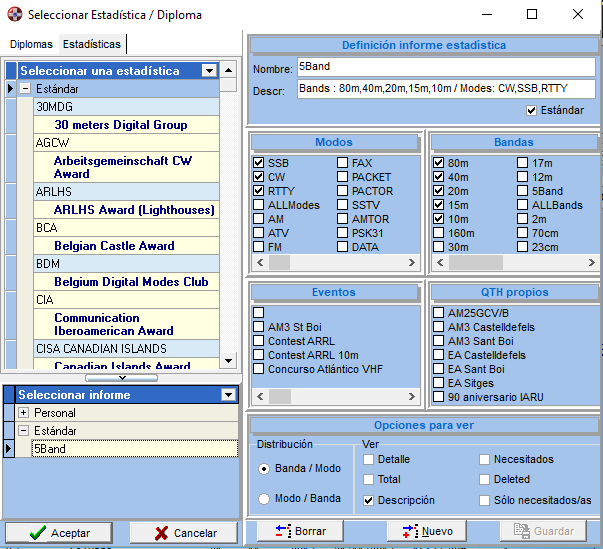Uncheck the SSB mode checkbox
The width and height of the screenshot is (603, 549).
coord(259,163)
